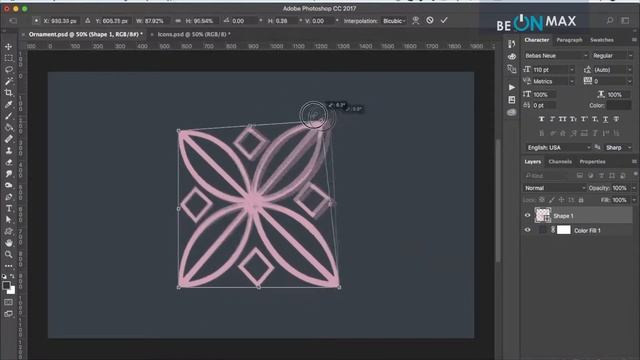Switch to the Properties tab
This screenshot has width=640, height=360.
pyautogui.click(x=592, y=162)
